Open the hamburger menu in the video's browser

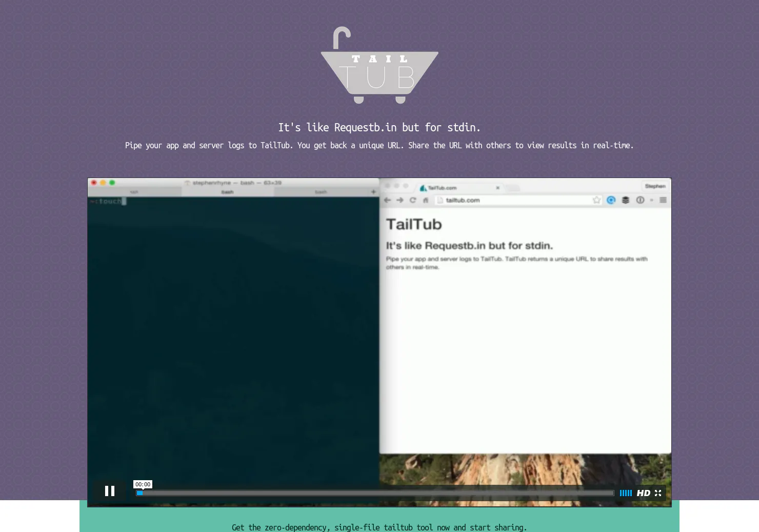coord(663,200)
